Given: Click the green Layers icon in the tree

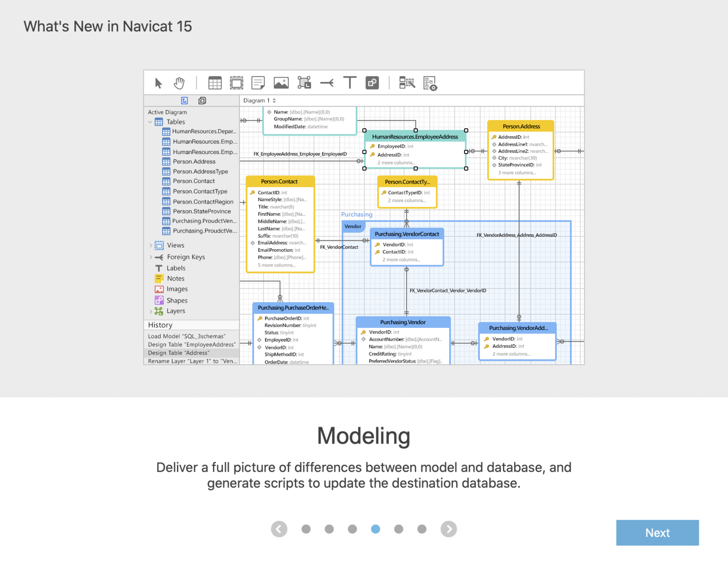Looking at the screenshot, I should point(159,311).
